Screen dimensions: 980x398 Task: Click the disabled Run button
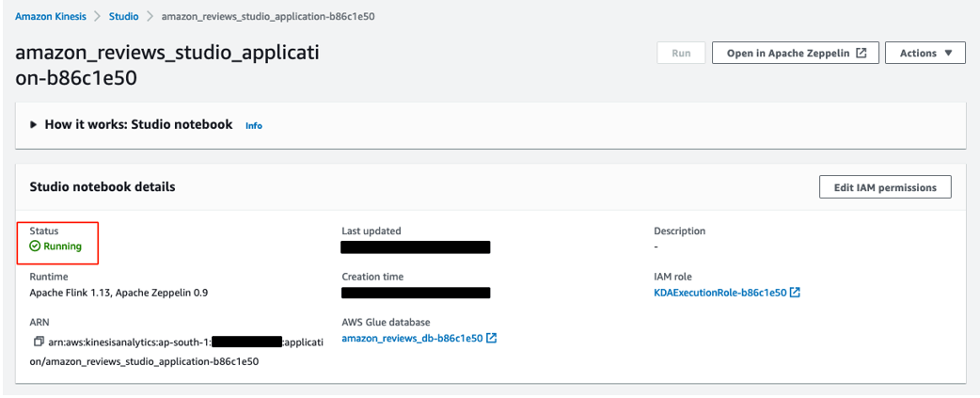(681, 53)
